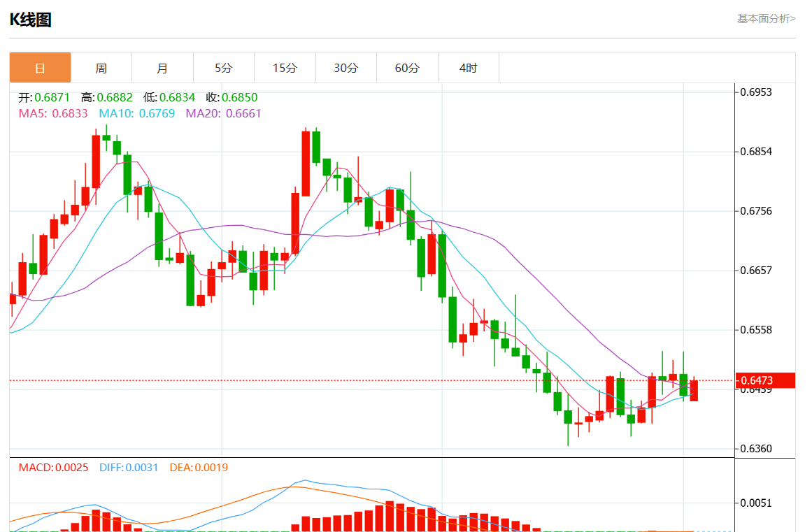The height and width of the screenshot is (532, 812).
Task: Click the low price 0.6834 value
Action: point(177,97)
